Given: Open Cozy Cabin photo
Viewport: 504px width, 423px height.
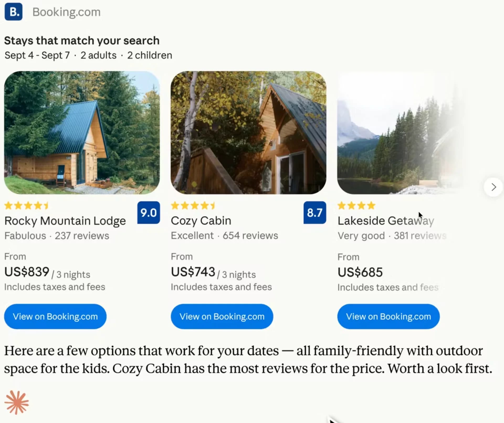Looking at the screenshot, I should 248,133.
